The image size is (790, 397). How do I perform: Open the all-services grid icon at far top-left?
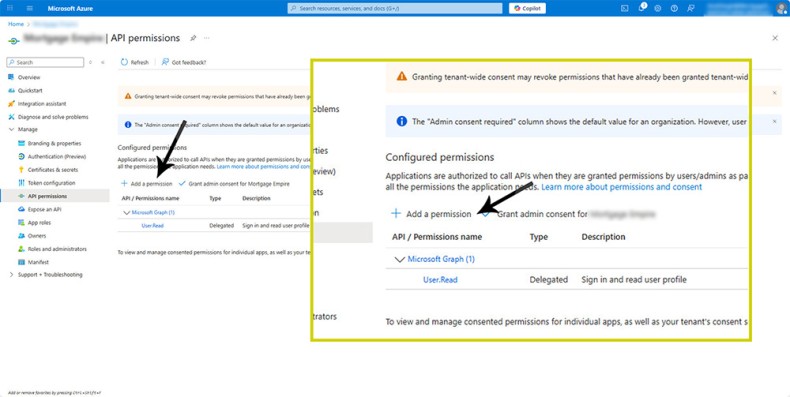coord(10,9)
